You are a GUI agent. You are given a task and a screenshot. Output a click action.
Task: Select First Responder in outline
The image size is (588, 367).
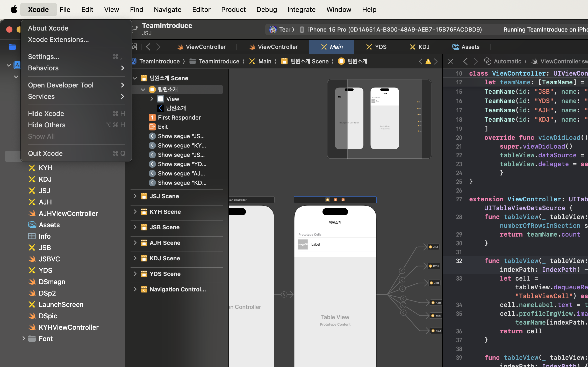click(179, 118)
